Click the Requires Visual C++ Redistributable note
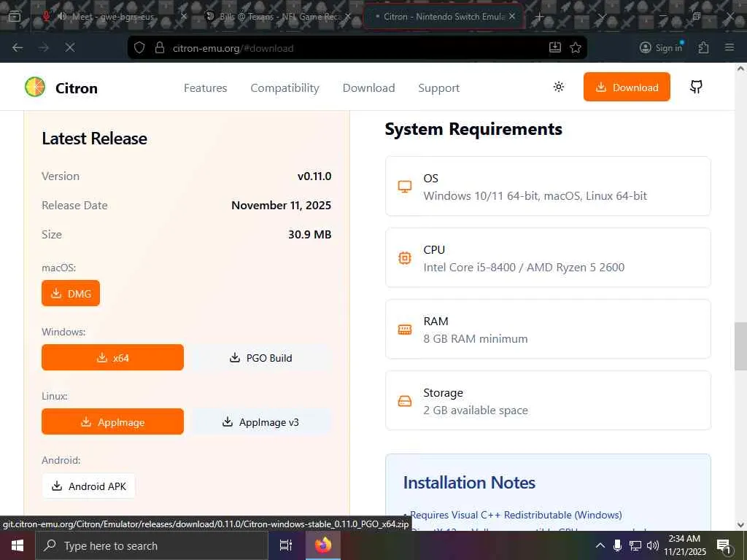 [516, 515]
